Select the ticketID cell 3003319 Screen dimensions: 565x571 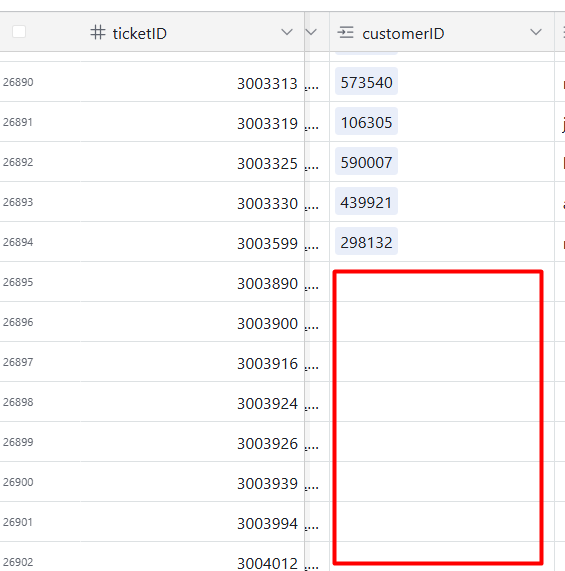192,122
